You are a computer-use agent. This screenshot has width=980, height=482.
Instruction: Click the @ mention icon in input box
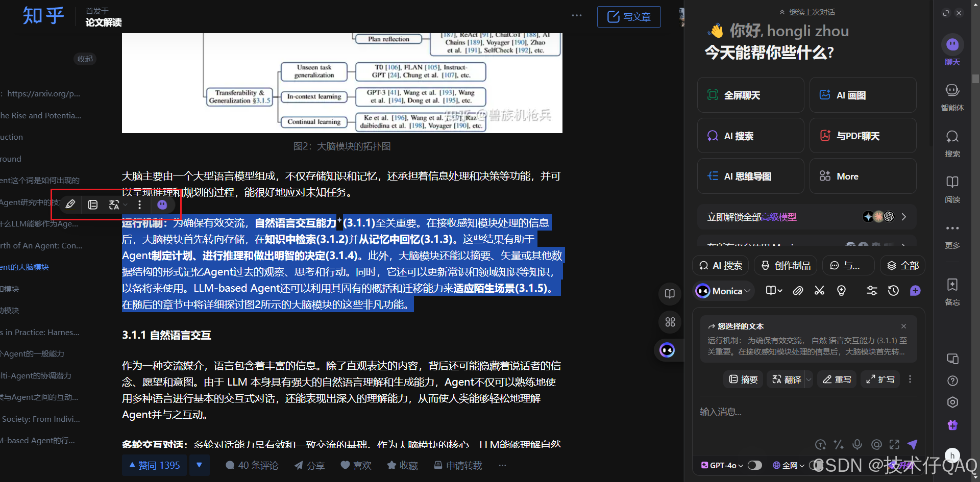[x=876, y=444]
